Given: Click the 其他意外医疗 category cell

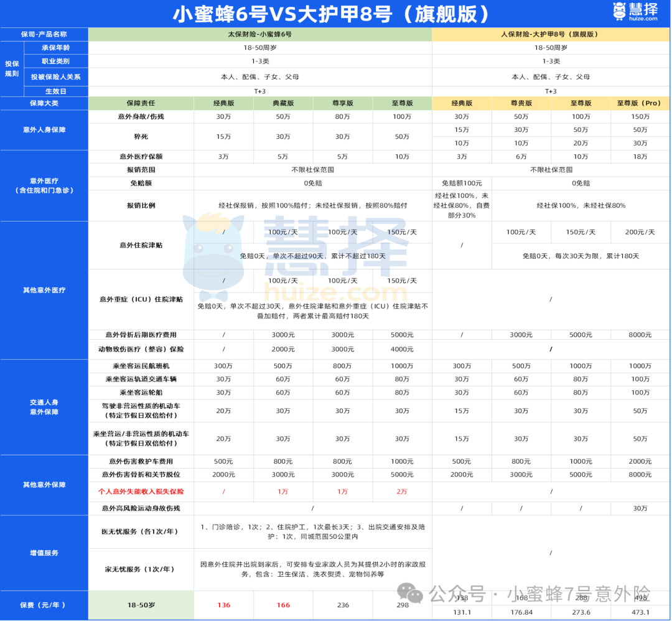Looking at the screenshot, I should point(44,290).
